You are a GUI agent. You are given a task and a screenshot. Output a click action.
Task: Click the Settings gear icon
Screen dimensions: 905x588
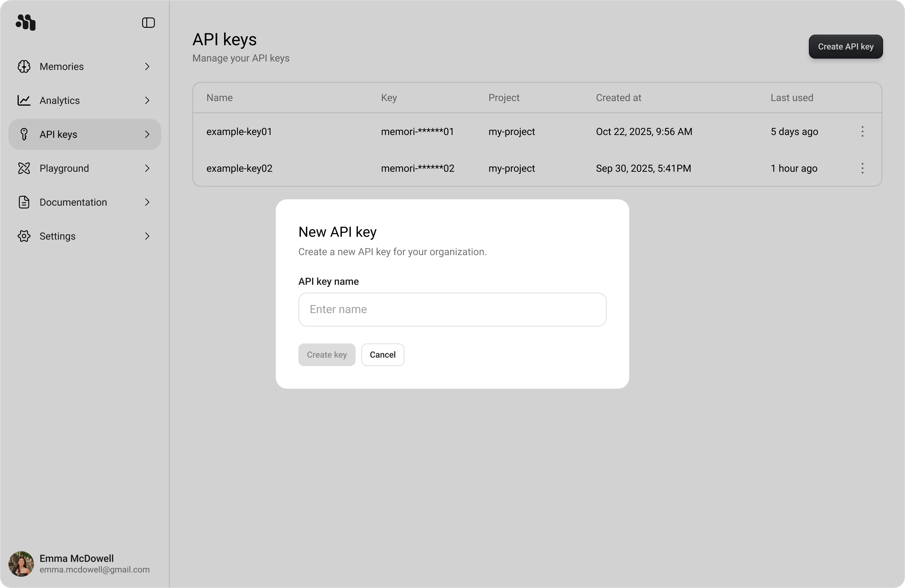point(24,236)
